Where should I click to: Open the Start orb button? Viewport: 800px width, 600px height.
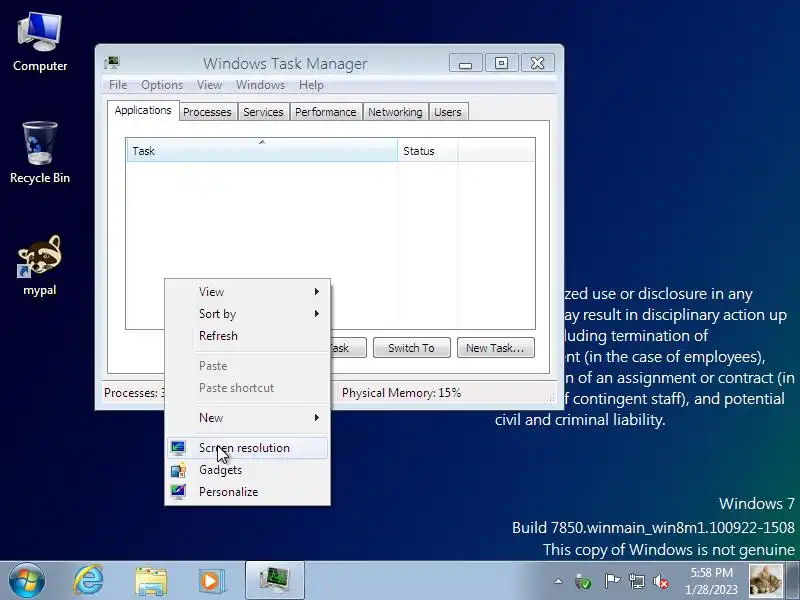point(27,581)
